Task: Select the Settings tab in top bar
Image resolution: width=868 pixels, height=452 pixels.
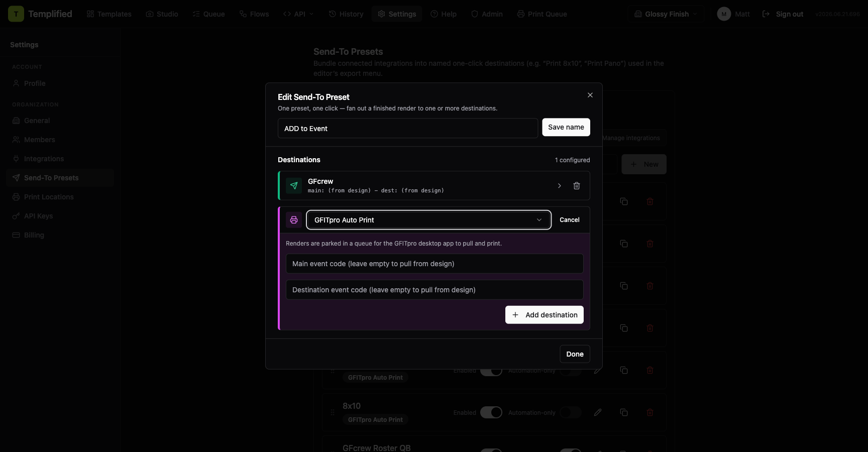Action: pos(397,14)
